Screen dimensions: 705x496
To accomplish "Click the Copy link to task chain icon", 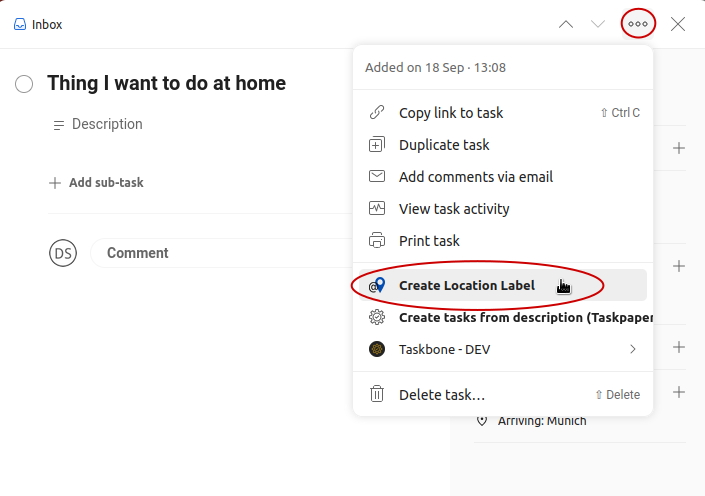I will pyautogui.click(x=377, y=112).
